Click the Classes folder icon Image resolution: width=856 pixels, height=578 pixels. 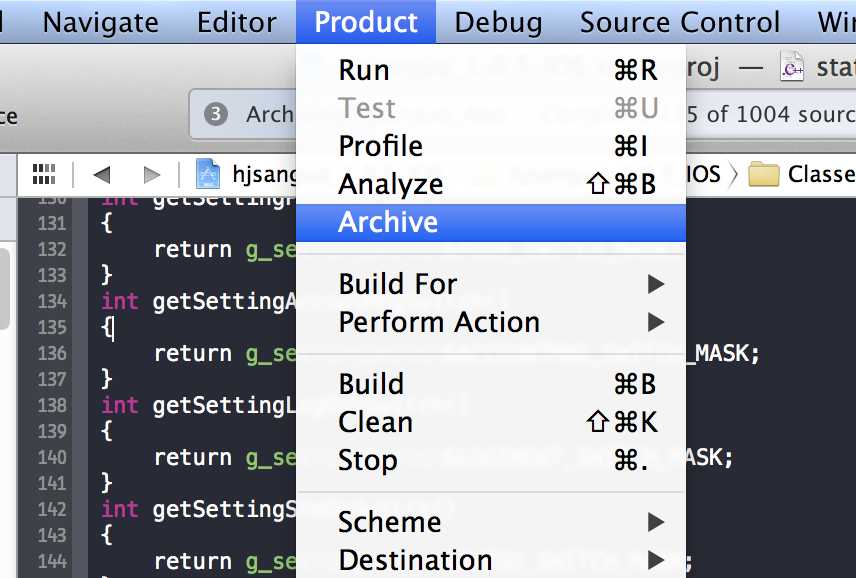click(763, 174)
